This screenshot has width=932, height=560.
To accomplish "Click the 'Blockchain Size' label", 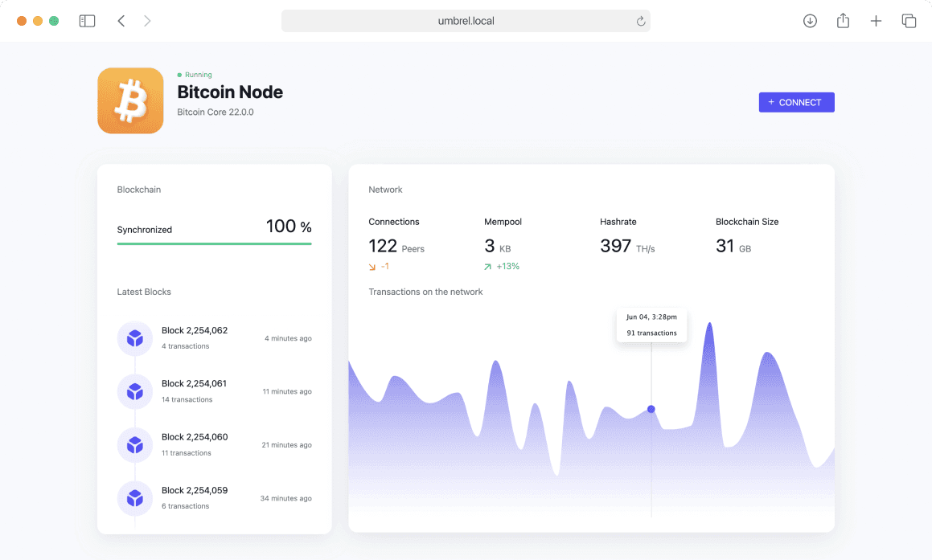I will (x=747, y=222).
